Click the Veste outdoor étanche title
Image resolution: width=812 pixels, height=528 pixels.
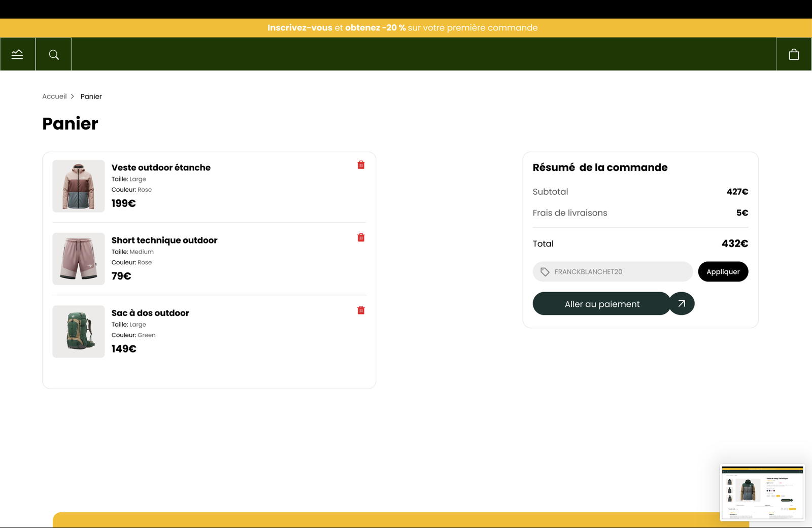161,167
